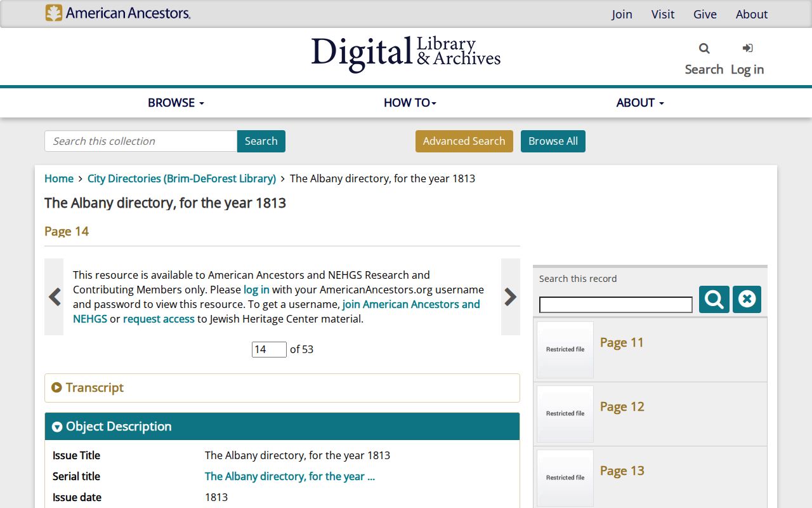Click About in top navigation bar
The height and width of the screenshot is (508, 812).
click(752, 14)
